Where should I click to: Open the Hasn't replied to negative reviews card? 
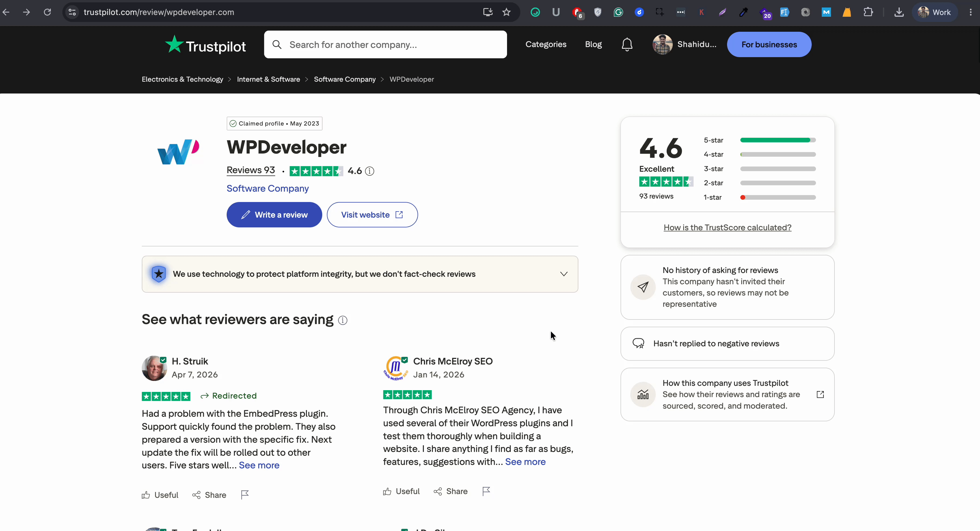(x=727, y=344)
